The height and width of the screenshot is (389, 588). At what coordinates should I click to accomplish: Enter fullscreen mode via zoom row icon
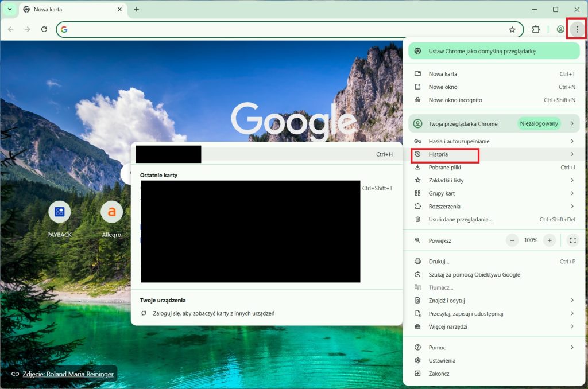(x=572, y=240)
